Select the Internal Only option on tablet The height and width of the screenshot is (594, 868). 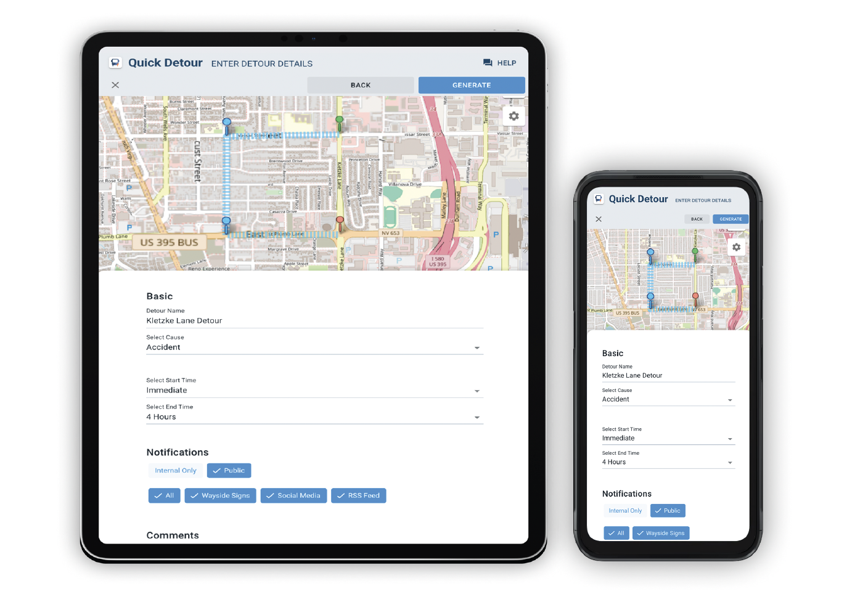click(176, 471)
